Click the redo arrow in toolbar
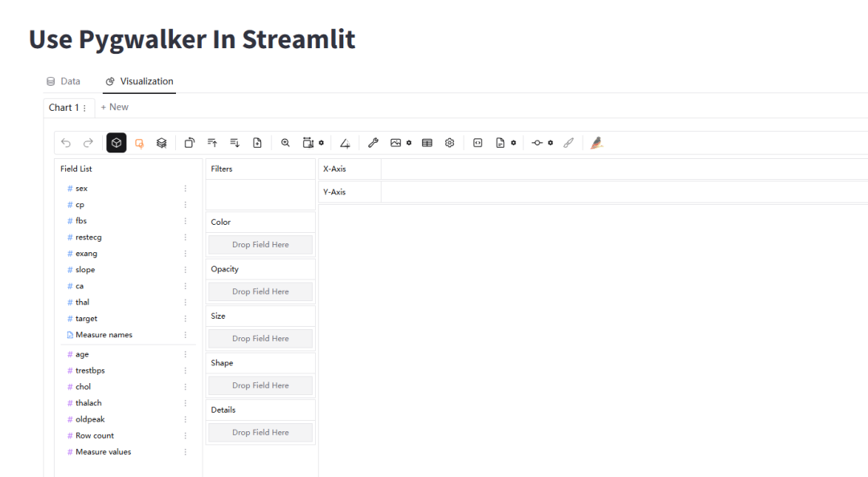This screenshot has width=868, height=477. 88,143
